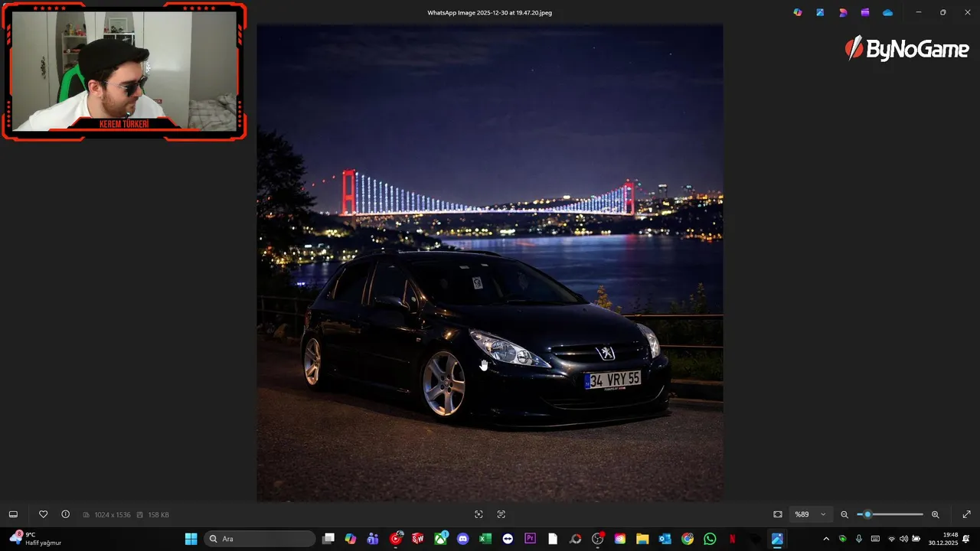Viewport: 980px width, 551px height.
Task: Open File Explorer from taskbar
Action: (x=642, y=539)
